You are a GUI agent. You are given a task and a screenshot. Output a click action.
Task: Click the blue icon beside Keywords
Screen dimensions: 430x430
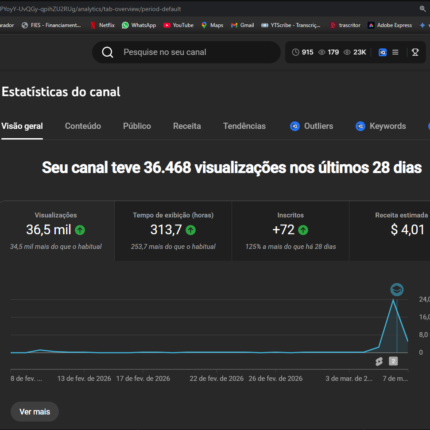[x=360, y=126]
